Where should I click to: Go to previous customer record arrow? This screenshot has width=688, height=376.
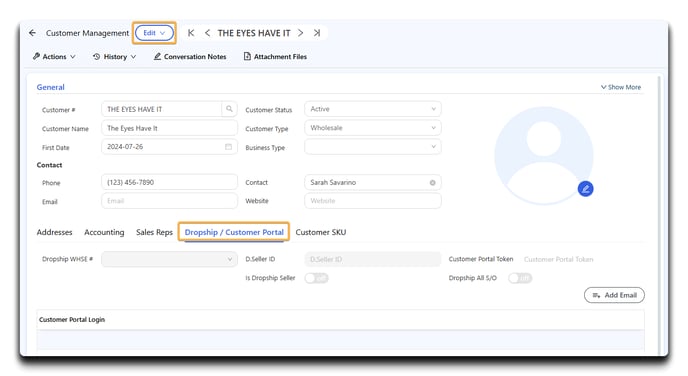207,33
